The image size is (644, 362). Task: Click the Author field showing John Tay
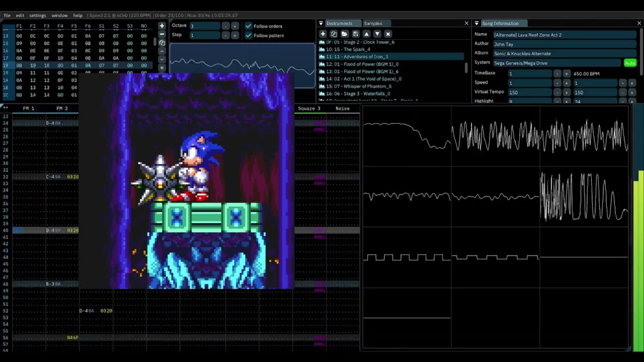pyautogui.click(x=565, y=44)
